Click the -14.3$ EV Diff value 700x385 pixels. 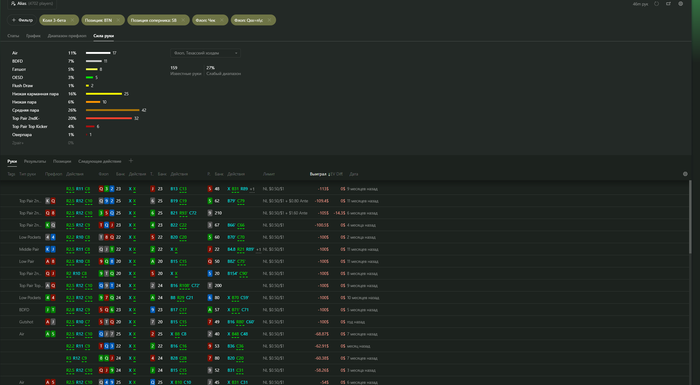[340, 213]
